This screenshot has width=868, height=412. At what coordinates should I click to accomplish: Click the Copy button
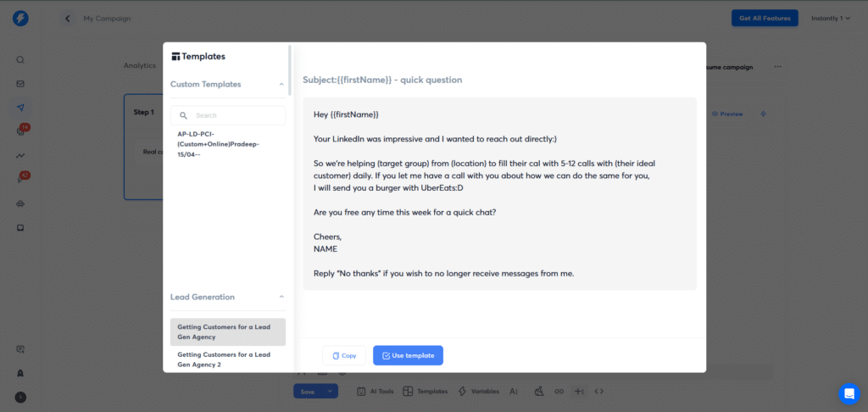(x=344, y=355)
